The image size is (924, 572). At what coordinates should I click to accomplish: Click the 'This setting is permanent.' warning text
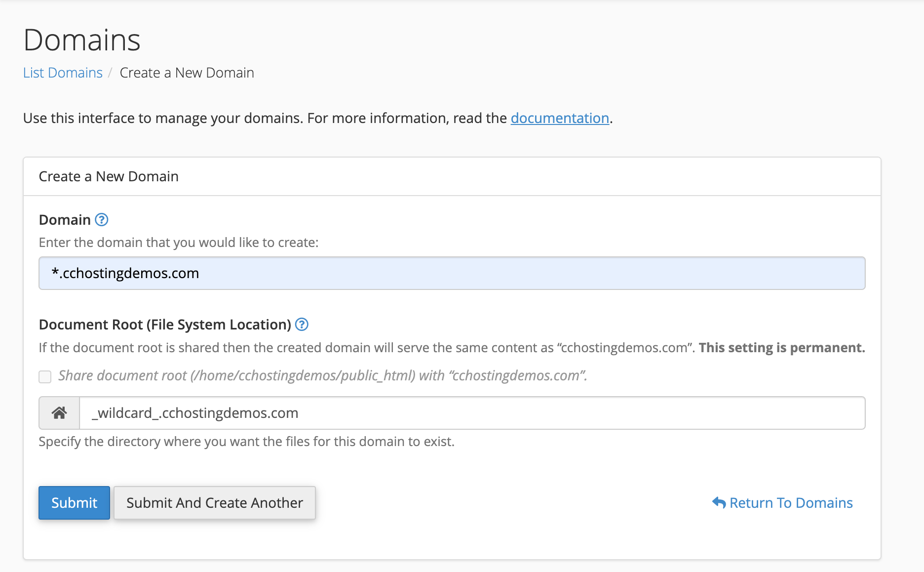(781, 348)
